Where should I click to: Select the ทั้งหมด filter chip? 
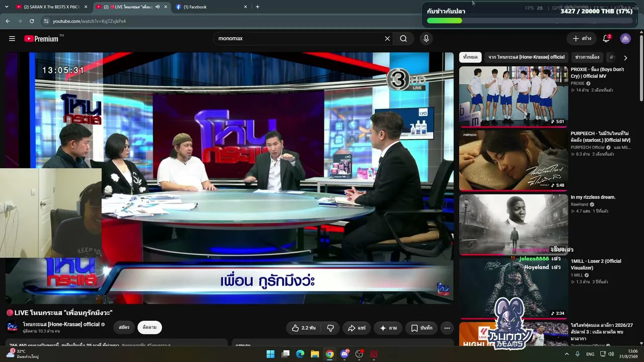click(x=470, y=57)
